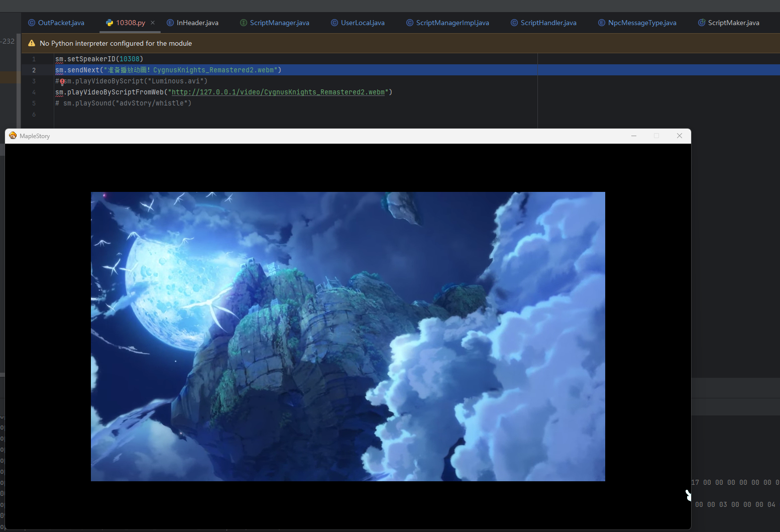Switch to the NpcMessageType.java tab
Screen dimensions: 780x532
(642, 23)
